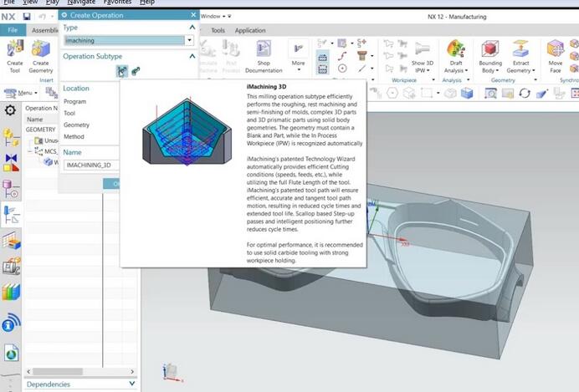This screenshot has width=579, height=392.
Task: Collapse the Operation Subtype section chevron
Action: pyautogui.click(x=192, y=56)
